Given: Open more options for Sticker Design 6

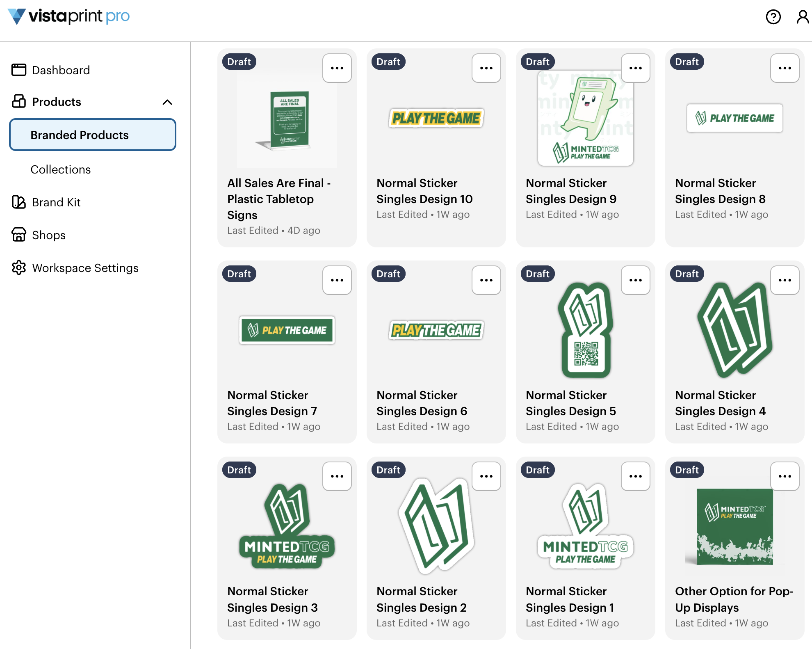Looking at the screenshot, I should [486, 280].
